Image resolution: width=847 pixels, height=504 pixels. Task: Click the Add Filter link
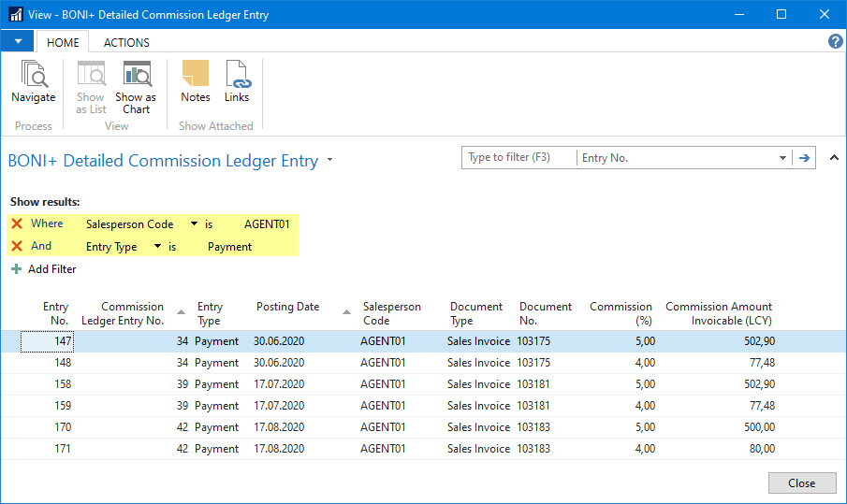[x=51, y=268]
